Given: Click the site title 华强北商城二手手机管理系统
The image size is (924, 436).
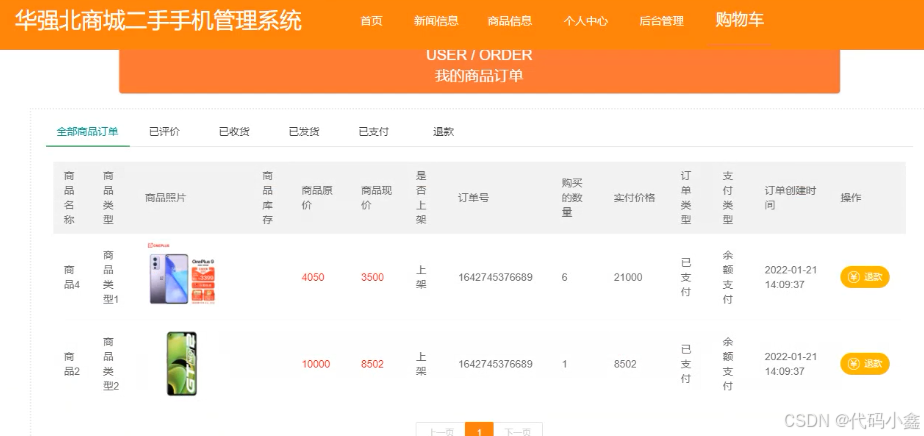Looking at the screenshot, I should [158, 21].
